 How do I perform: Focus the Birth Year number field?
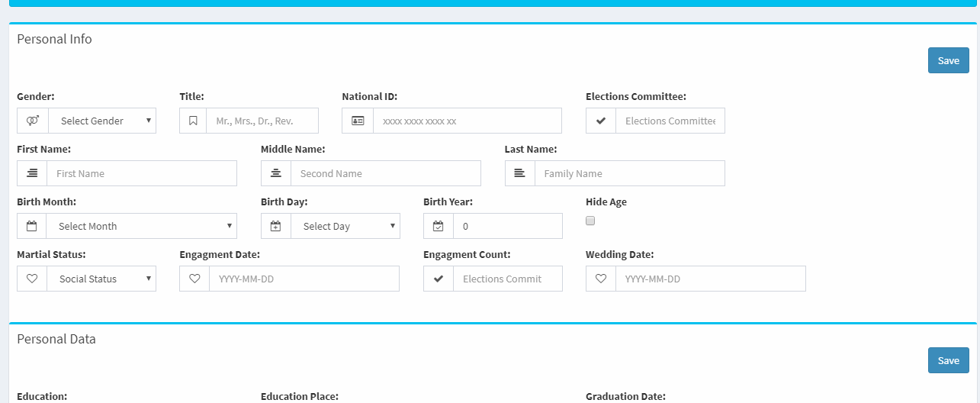tap(508, 226)
